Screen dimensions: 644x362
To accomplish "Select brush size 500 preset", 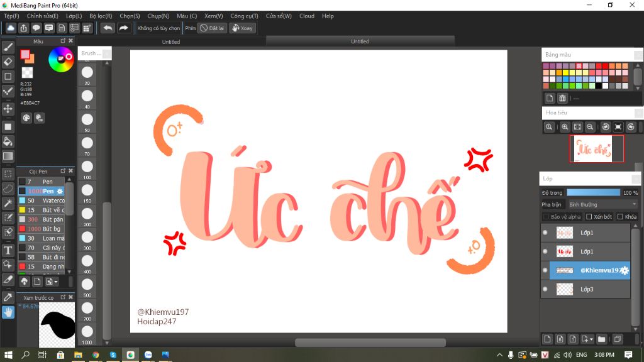I will 87,285.
